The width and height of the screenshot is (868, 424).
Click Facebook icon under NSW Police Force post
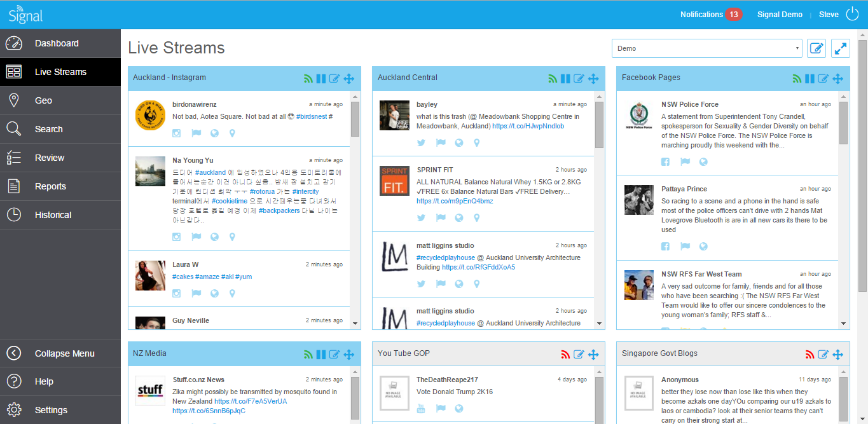click(x=666, y=161)
